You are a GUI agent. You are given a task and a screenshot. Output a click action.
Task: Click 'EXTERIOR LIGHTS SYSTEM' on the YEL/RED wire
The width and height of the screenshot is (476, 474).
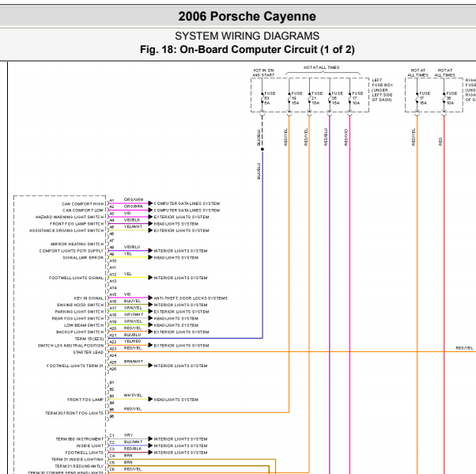click(x=181, y=346)
